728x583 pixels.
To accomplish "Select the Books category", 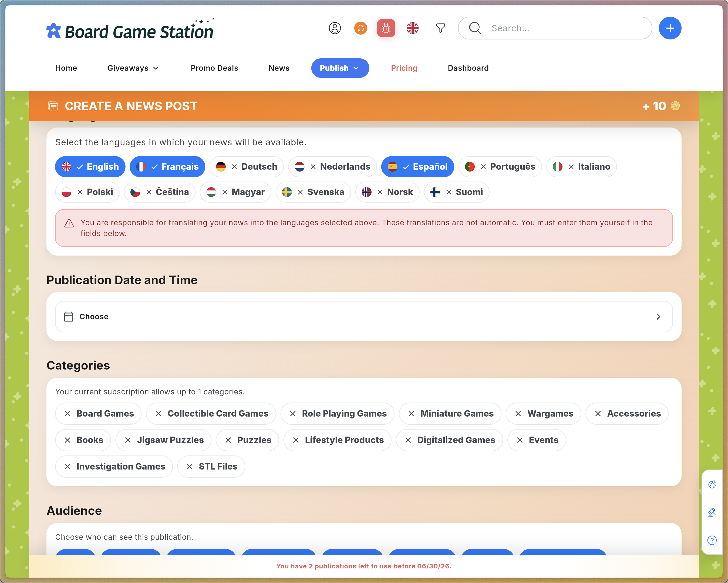I will (83, 440).
